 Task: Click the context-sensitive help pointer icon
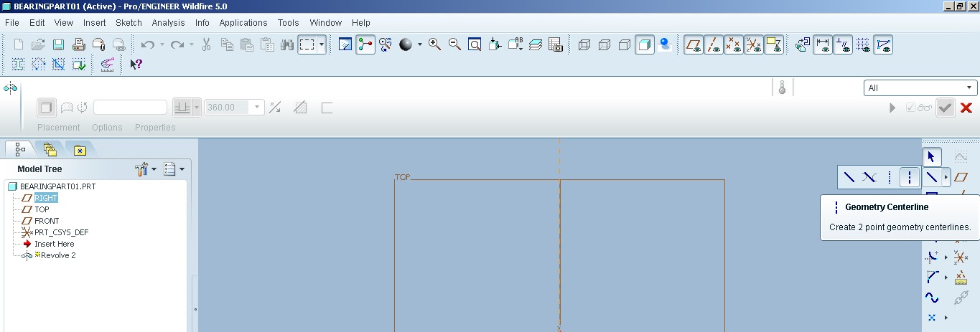(136, 65)
